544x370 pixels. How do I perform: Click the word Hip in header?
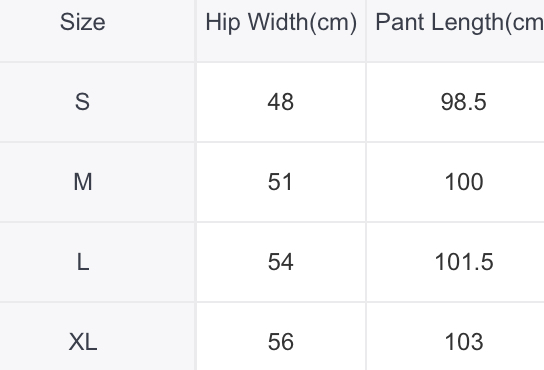223,23
